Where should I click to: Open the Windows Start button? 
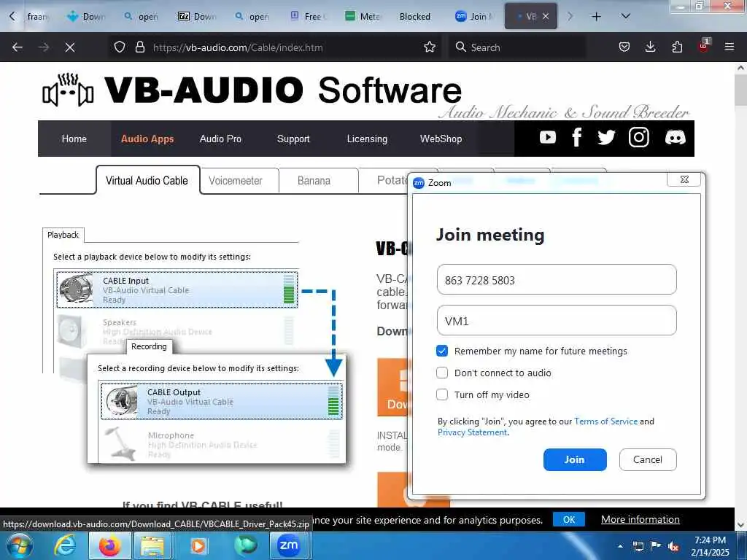pos(20,545)
